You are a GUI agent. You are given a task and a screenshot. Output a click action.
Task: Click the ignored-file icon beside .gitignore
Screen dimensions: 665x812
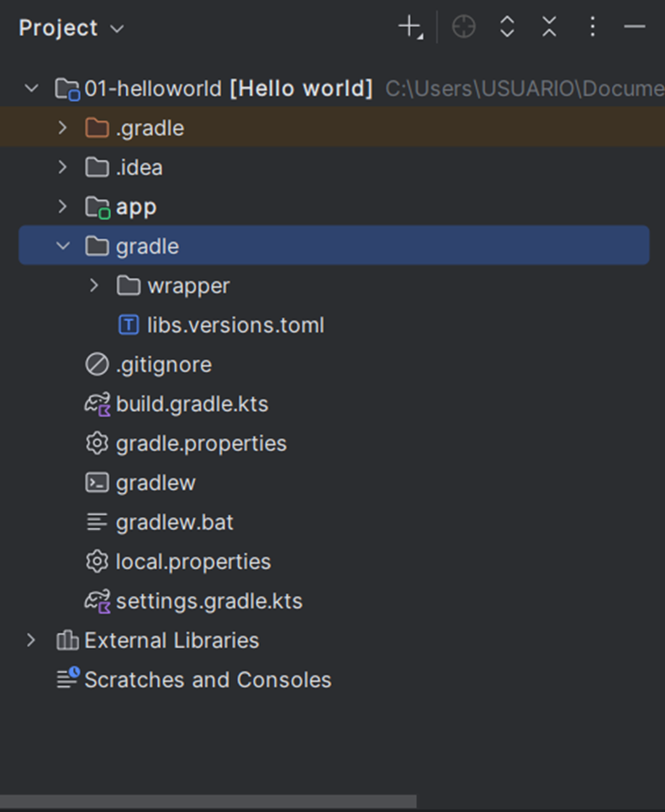[x=97, y=364]
